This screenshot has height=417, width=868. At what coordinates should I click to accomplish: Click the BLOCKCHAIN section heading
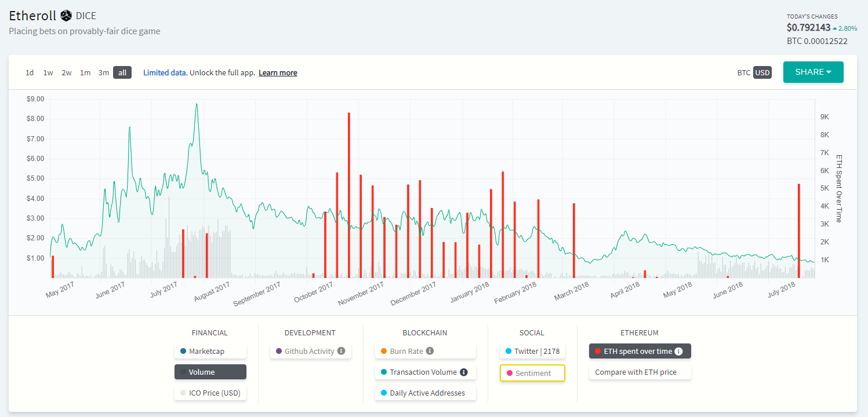pos(425,333)
